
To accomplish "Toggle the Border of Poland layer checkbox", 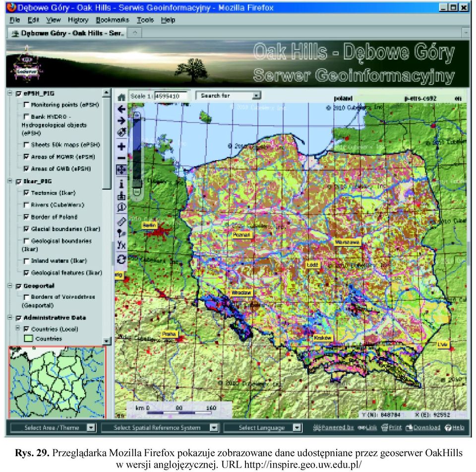I will (26, 217).
